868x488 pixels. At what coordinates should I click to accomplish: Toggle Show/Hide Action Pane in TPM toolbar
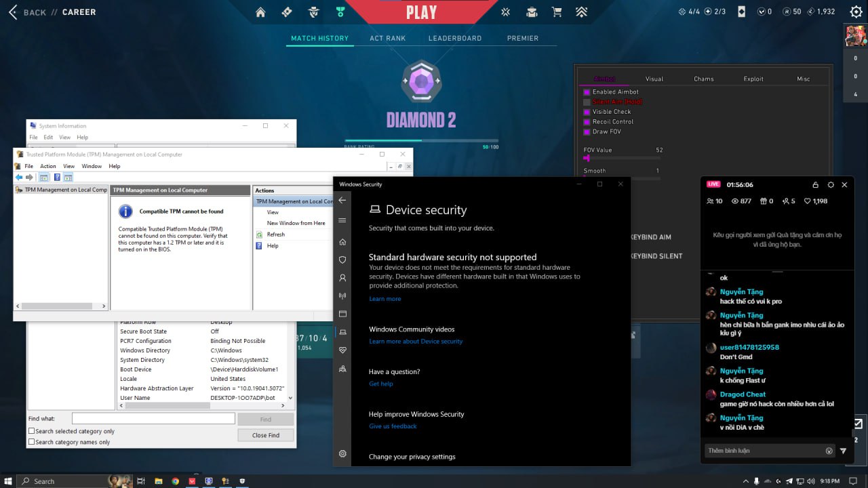pyautogui.click(x=68, y=178)
